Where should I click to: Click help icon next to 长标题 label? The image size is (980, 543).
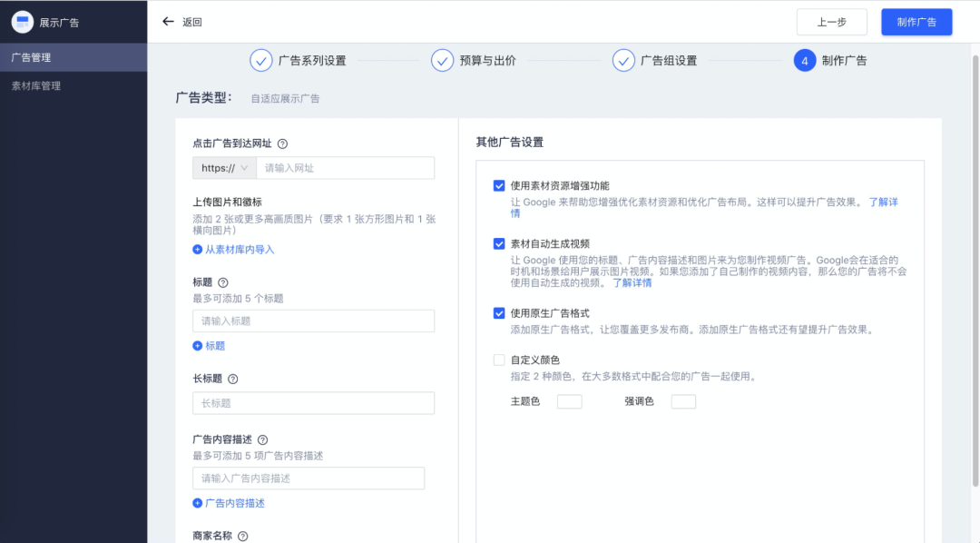[233, 379]
